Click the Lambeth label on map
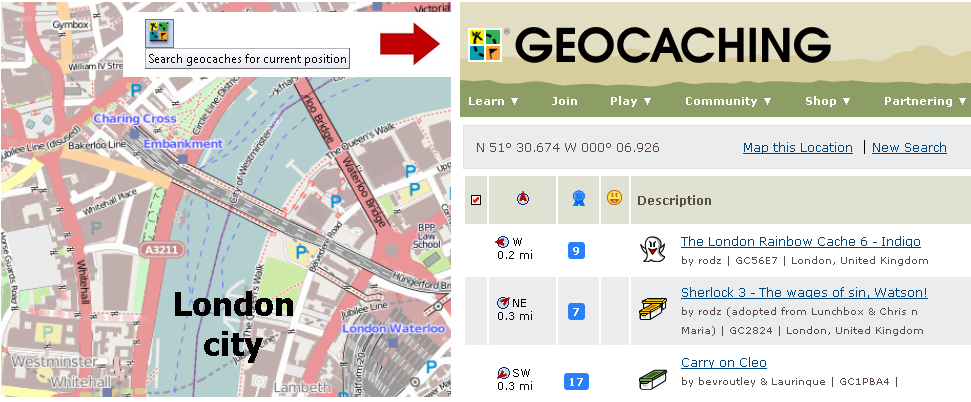 pyautogui.click(x=303, y=387)
